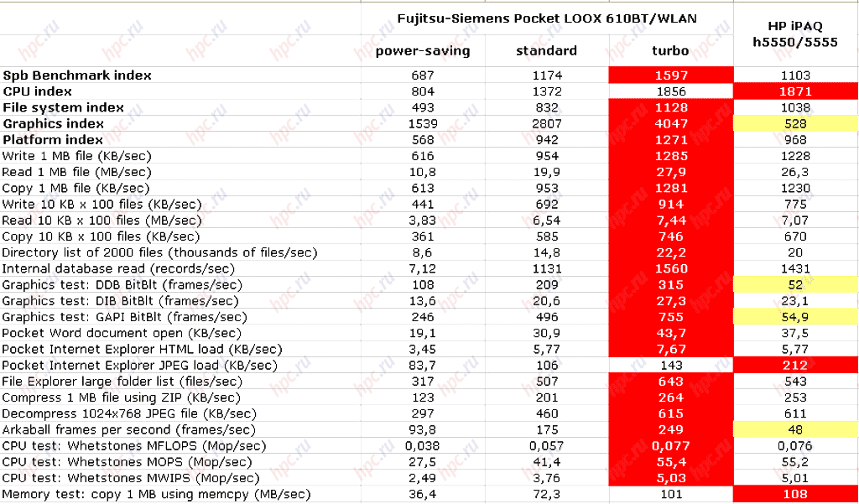Click Pocket Internet Explorer JPEG load label
The width and height of the screenshot is (859, 504).
[x=140, y=366]
